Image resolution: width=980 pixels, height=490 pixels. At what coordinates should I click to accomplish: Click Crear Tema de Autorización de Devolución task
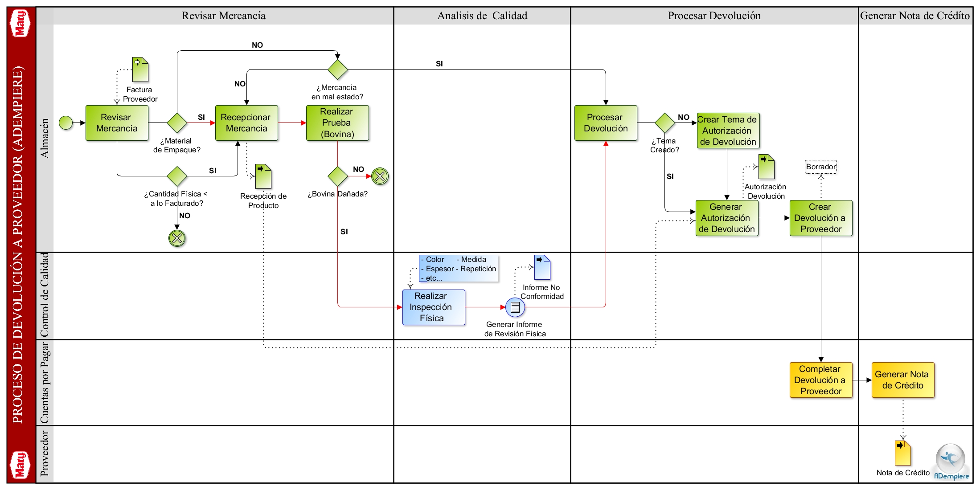[x=727, y=131]
